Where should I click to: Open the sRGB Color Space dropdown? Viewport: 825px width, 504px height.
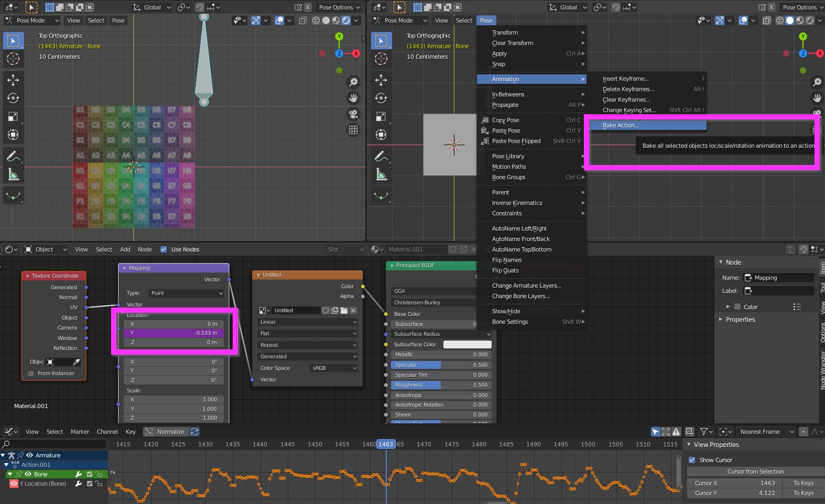[334, 368]
